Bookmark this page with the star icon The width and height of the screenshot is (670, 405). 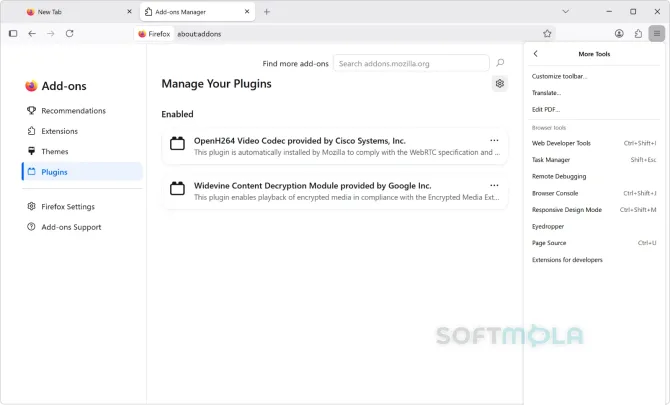pos(547,33)
